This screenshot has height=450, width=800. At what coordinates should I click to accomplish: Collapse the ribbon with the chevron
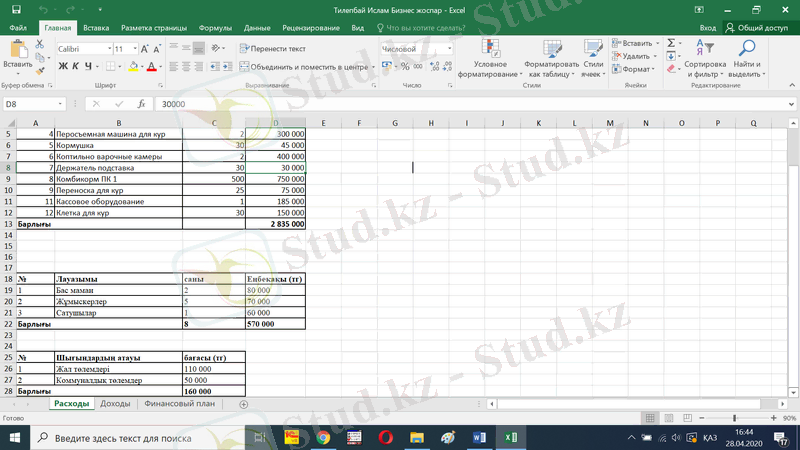coord(792,85)
